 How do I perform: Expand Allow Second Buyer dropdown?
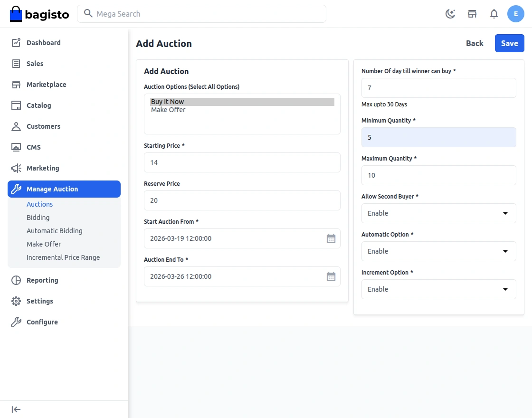(x=438, y=213)
